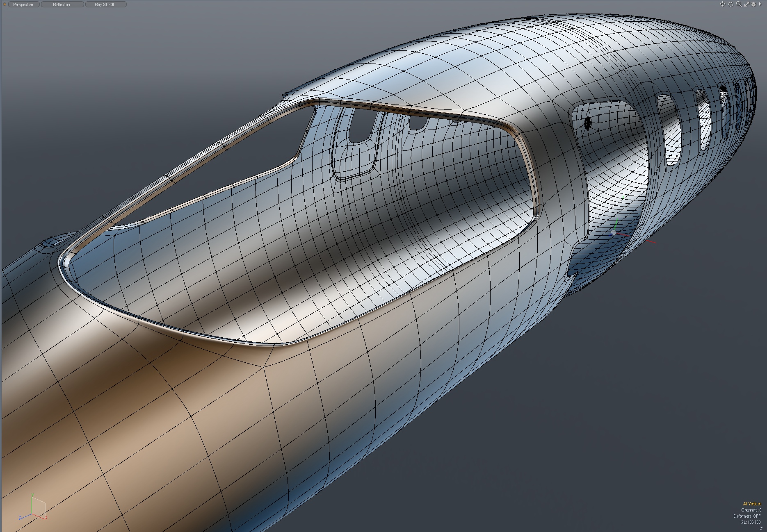Click the Channels: 0 info text
The height and width of the screenshot is (532, 767).
pos(751,510)
